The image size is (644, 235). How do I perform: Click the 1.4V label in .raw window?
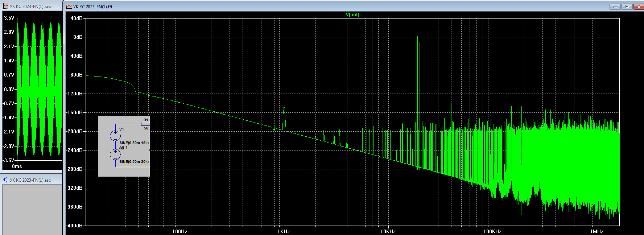9,61
